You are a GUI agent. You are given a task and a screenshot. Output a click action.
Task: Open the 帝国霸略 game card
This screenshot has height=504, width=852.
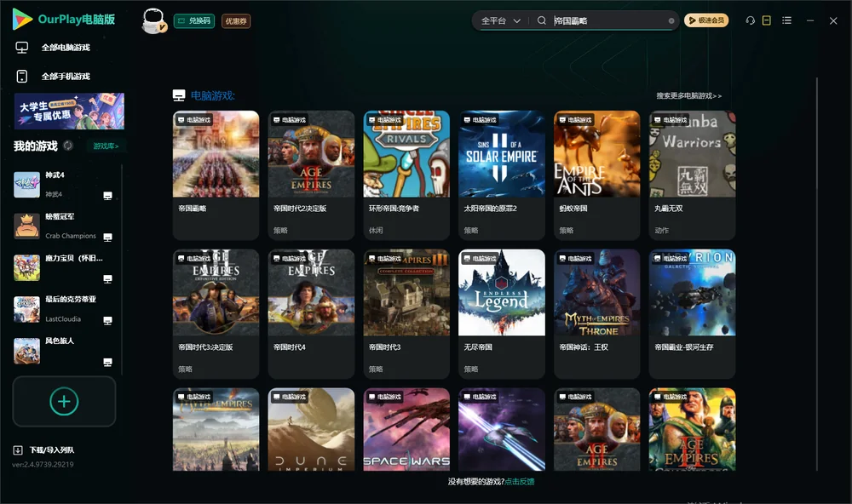point(216,175)
